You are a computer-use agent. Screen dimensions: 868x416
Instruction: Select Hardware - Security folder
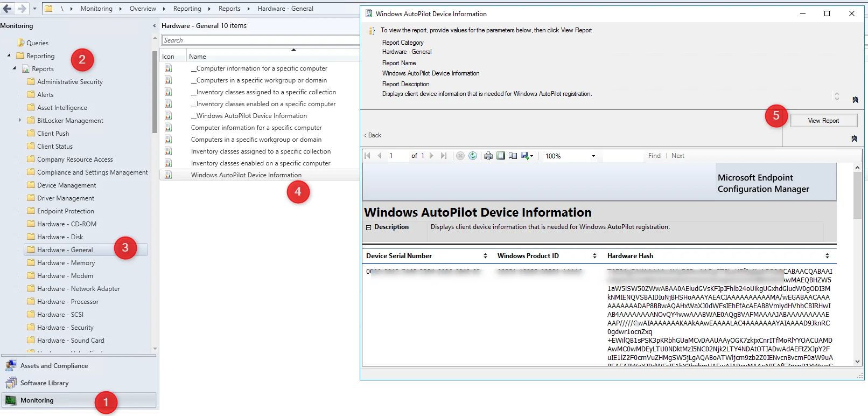65,328
